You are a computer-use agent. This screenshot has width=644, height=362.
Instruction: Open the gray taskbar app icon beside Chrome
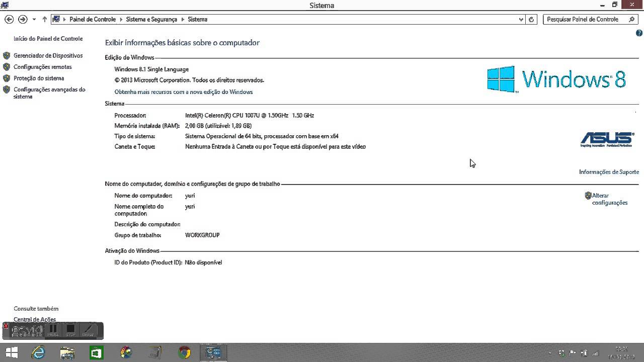[x=155, y=353]
